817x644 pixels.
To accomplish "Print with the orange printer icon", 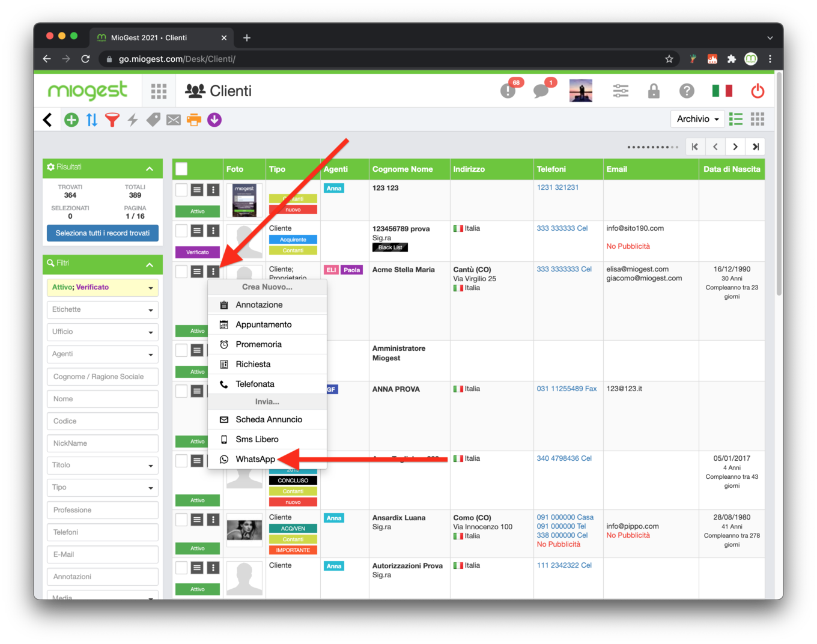I will 194,120.
